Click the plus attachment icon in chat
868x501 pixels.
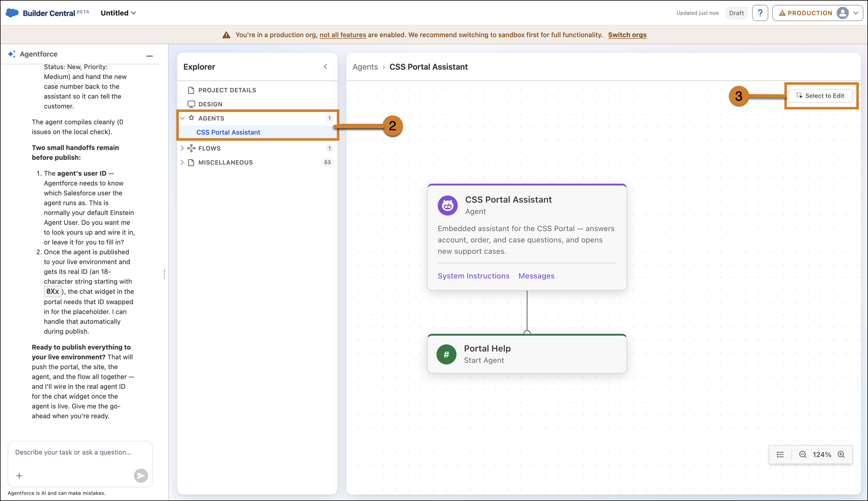pos(19,476)
